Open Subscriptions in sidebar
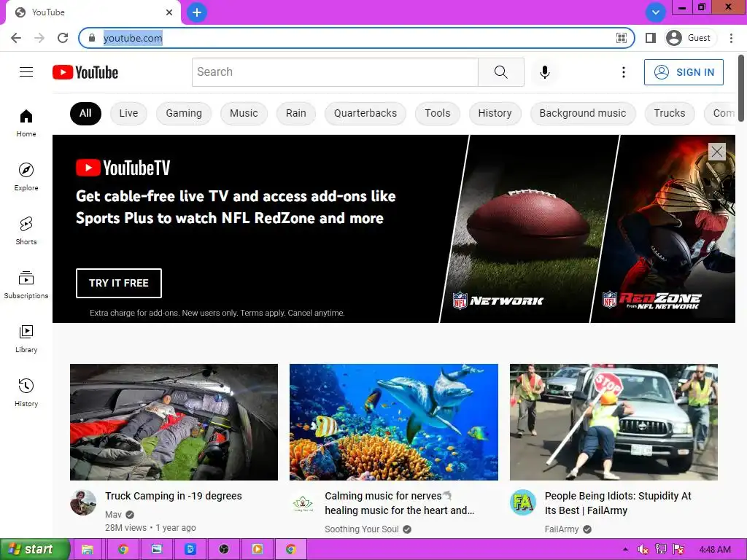This screenshot has width=747, height=560. (x=26, y=284)
